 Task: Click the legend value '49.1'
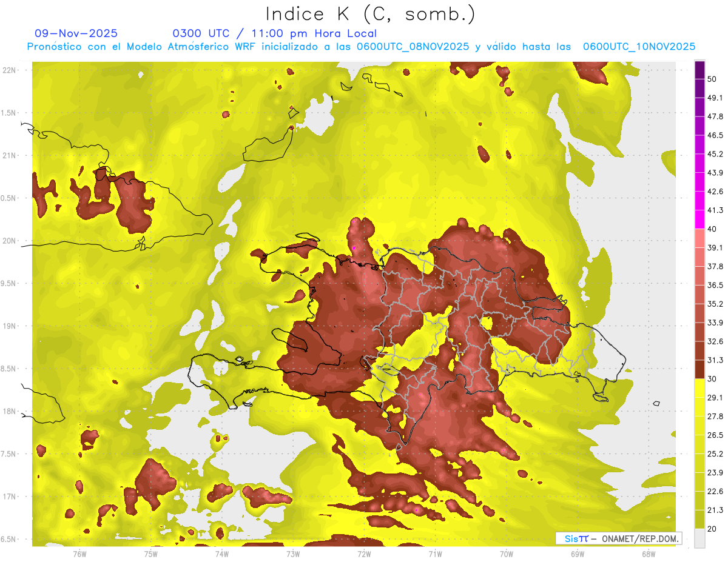pyautogui.click(x=715, y=98)
